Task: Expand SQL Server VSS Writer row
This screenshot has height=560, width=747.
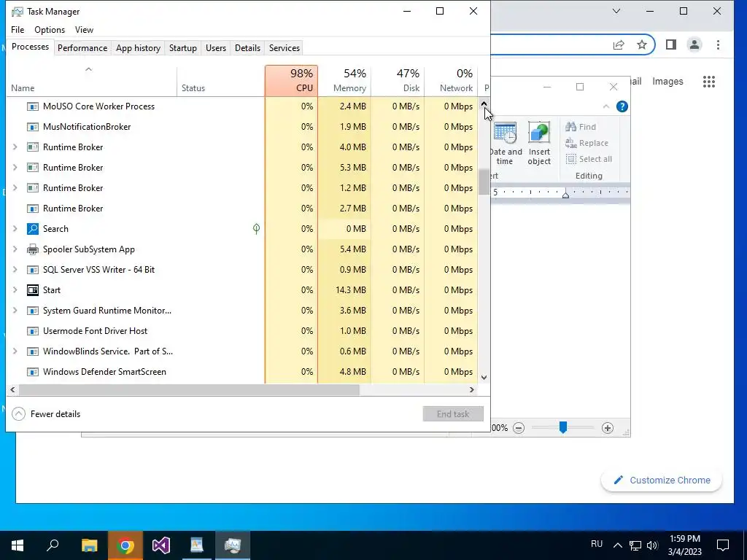Action: (x=15, y=270)
